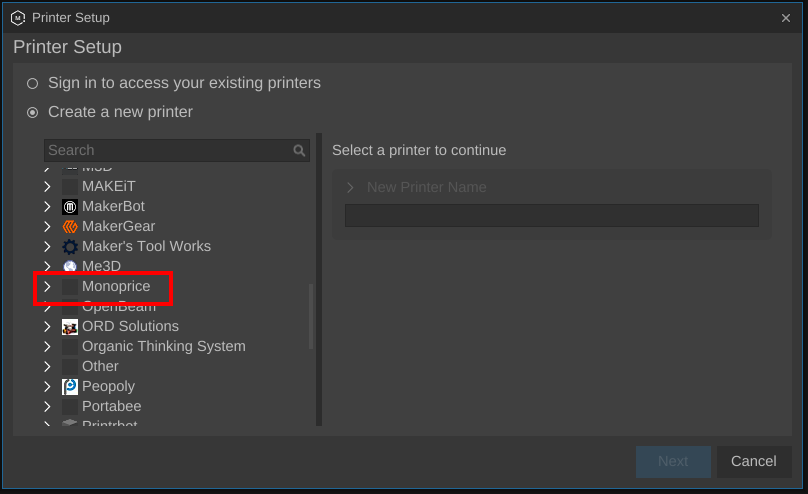
Task: Click the Next button
Action: point(673,462)
